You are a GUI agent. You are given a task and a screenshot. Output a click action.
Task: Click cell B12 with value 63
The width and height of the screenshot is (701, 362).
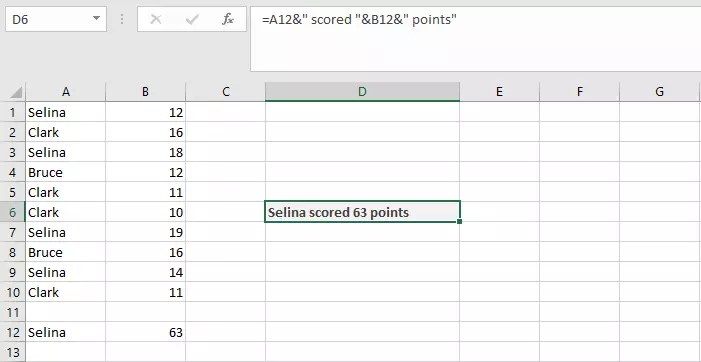click(x=146, y=333)
